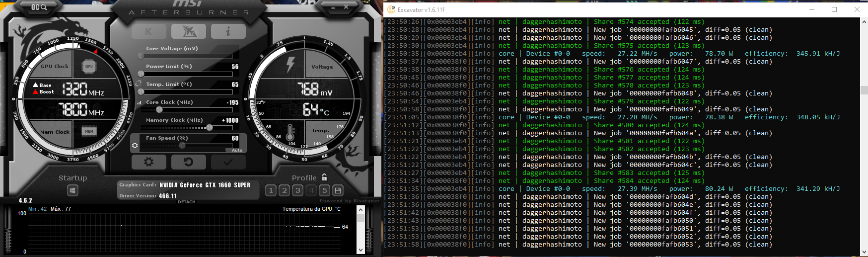Open the OC Scanner in Afterburner

(39, 7)
